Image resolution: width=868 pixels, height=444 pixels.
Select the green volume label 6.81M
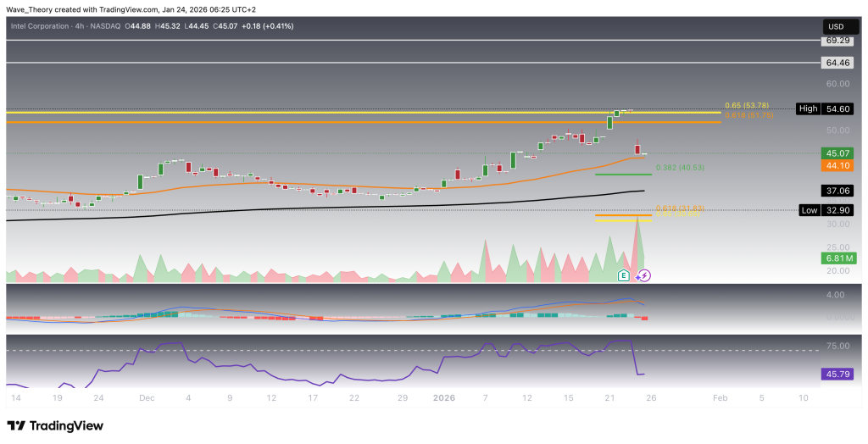pos(837,258)
